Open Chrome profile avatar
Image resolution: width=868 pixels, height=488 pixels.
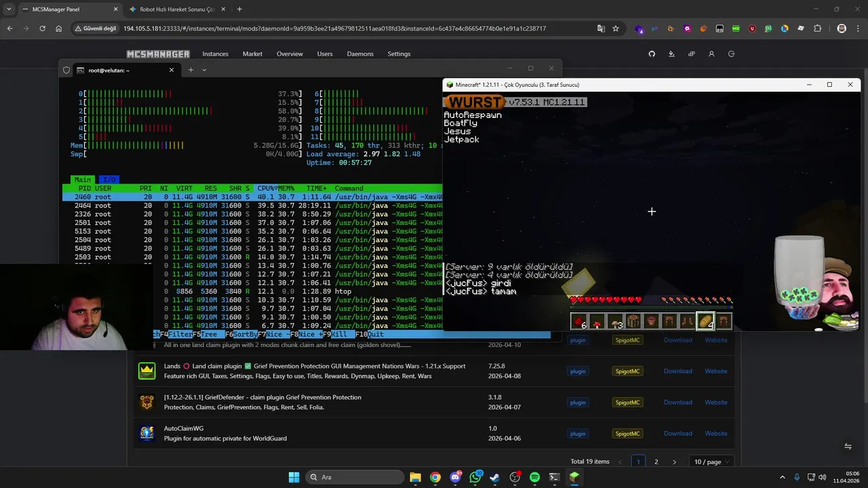coord(842,28)
